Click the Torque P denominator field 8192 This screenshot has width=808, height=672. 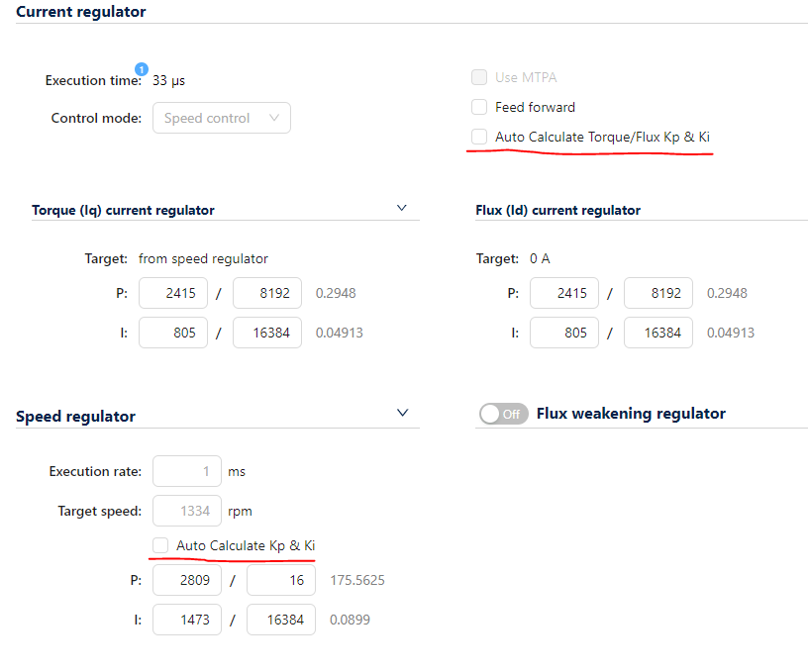click(267, 293)
